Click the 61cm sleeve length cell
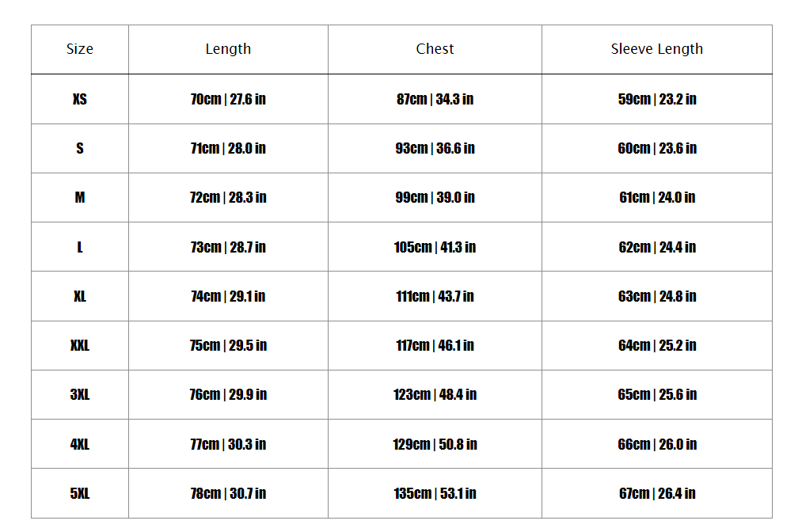 click(656, 197)
